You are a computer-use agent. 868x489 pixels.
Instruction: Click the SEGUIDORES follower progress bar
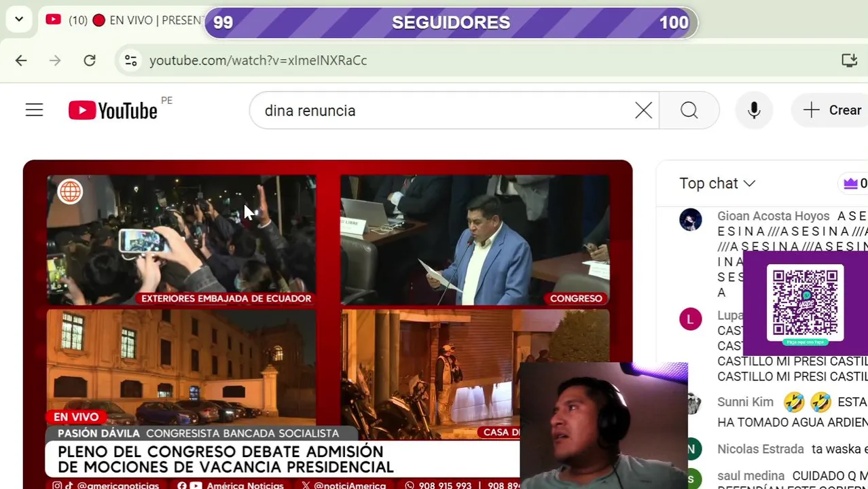(x=451, y=22)
